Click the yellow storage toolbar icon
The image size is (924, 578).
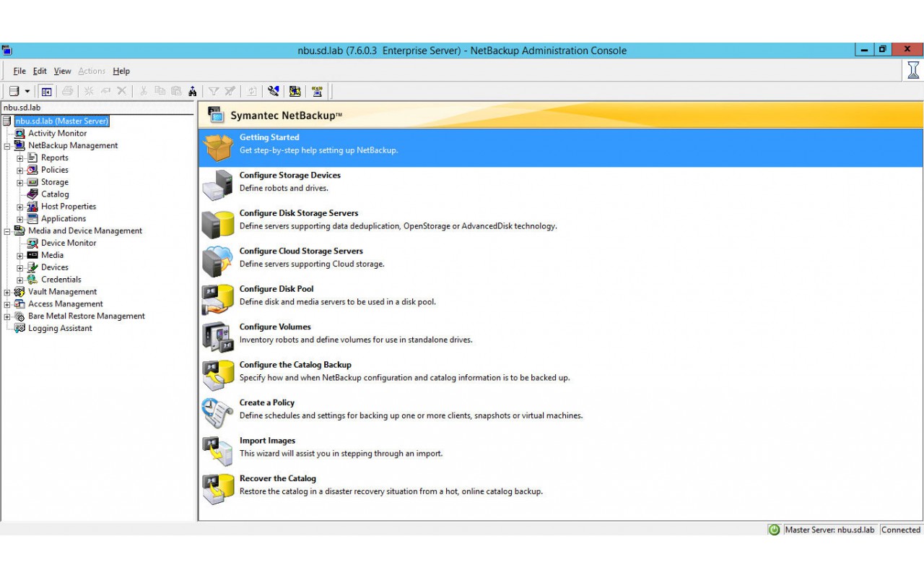tap(295, 91)
